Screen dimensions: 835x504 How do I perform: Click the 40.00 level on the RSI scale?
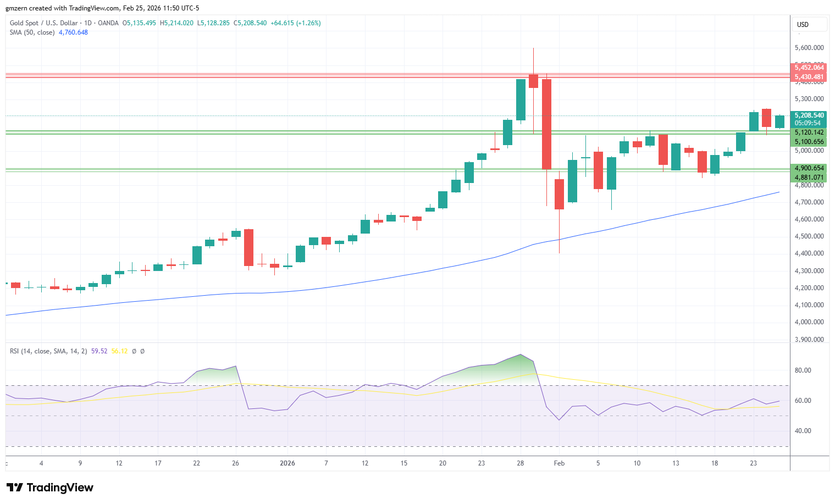pyautogui.click(x=803, y=431)
